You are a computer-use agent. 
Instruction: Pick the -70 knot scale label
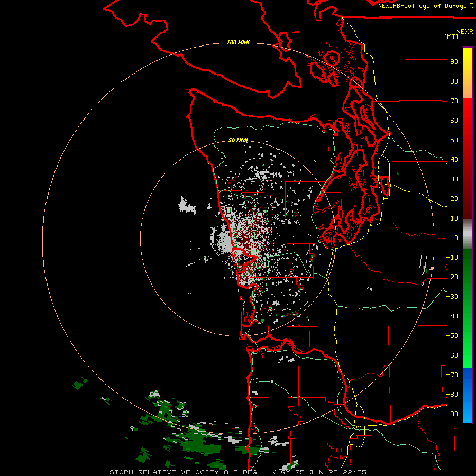(x=452, y=375)
